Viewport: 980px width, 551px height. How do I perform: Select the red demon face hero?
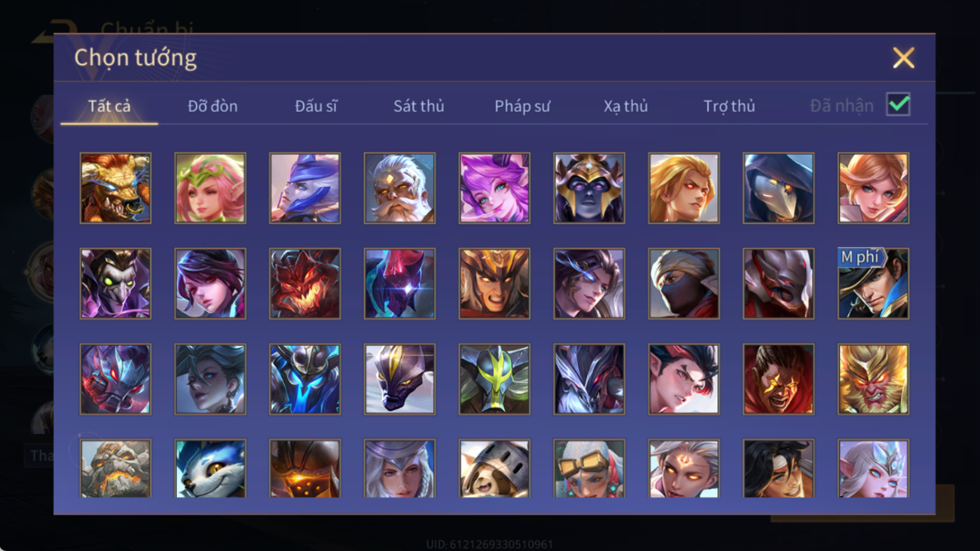[305, 283]
